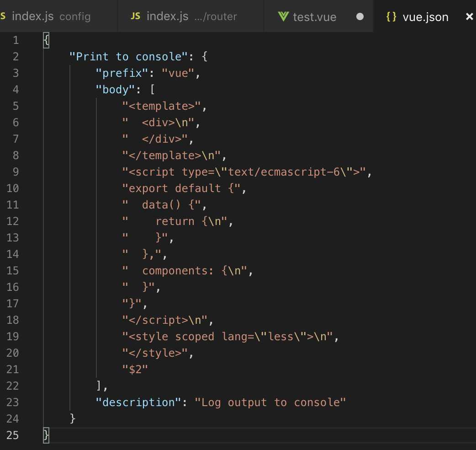Click the opening brace on line 1
476x450 pixels.
tap(46, 40)
